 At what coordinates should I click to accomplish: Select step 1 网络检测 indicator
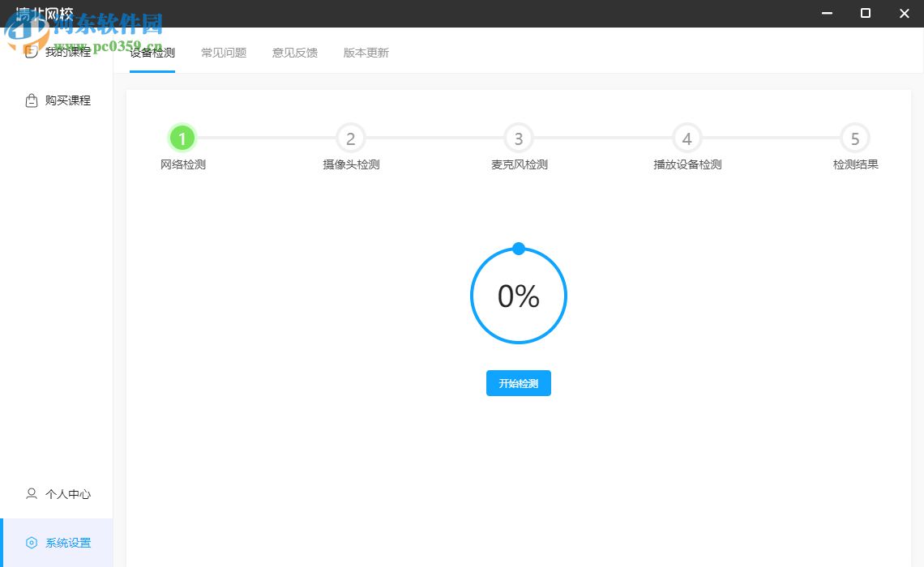[182, 138]
